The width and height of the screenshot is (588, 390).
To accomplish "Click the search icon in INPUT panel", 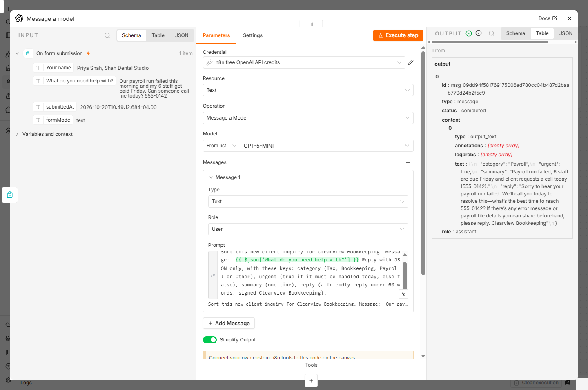I will pyautogui.click(x=107, y=35).
